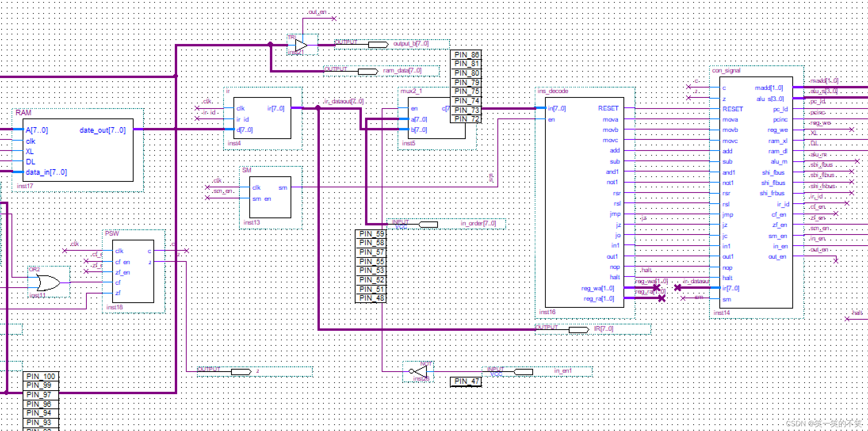
Task: Click pin assignment PIN_51
Action: click(x=371, y=289)
